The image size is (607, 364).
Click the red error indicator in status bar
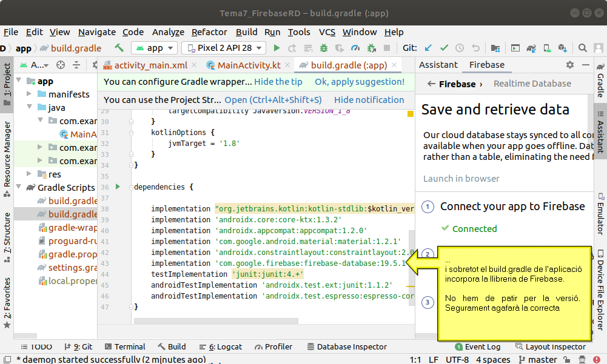[597, 359]
